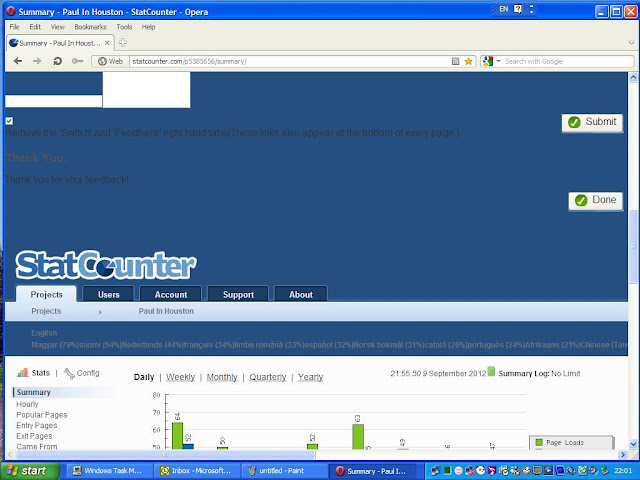The width and height of the screenshot is (640, 480).
Task: Click the bookmark star icon
Action: [468, 61]
